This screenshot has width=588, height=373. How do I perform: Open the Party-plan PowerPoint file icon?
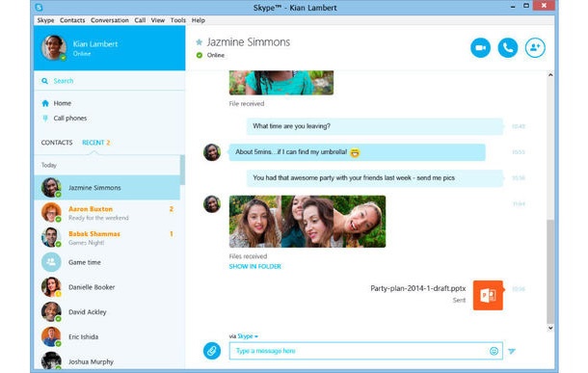click(x=488, y=295)
